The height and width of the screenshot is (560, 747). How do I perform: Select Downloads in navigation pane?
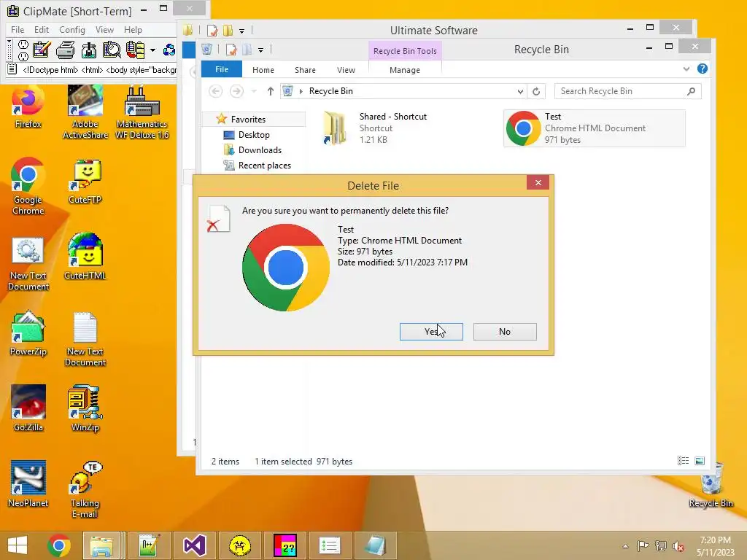(x=260, y=150)
